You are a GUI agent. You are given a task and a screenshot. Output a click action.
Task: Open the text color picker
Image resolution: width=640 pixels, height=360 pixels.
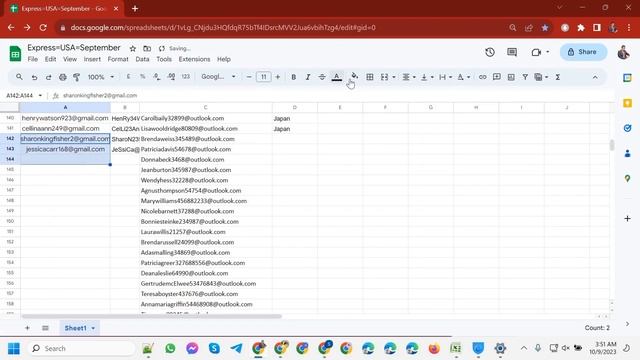tap(337, 77)
